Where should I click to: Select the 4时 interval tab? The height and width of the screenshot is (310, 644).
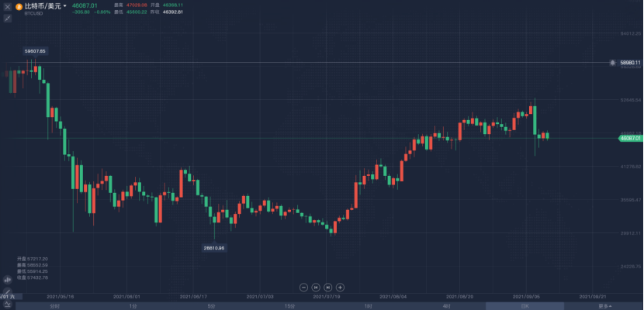coord(446,306)
